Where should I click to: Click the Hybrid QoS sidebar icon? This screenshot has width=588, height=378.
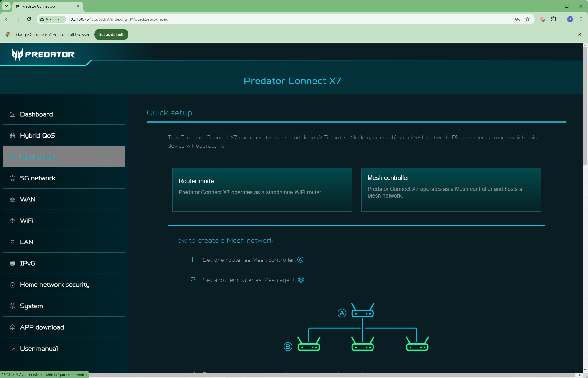tap(12, 135)
